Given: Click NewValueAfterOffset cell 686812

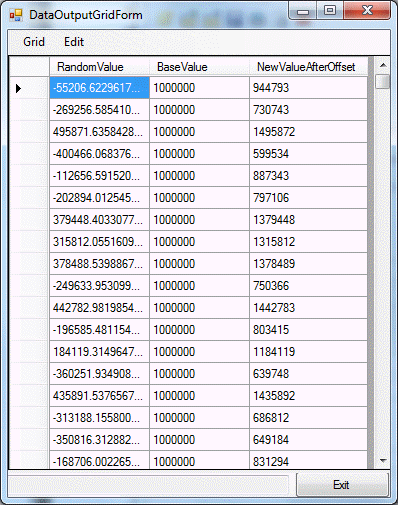Looking at the screenshot, I should point(309,418).
